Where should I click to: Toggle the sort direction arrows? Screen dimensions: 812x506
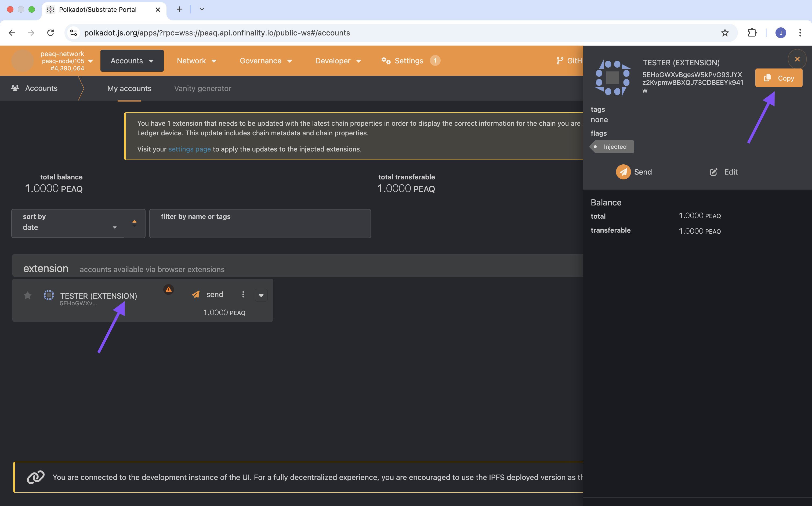click(134, 223)
